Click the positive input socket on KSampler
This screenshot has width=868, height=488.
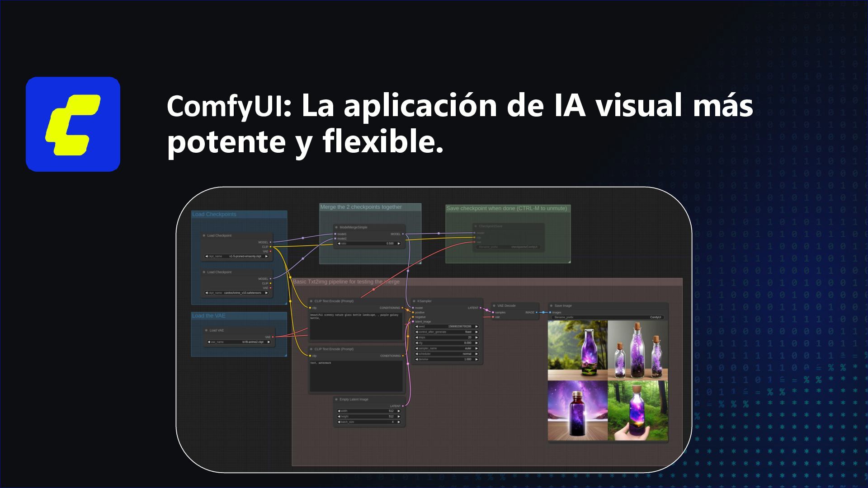pyautogui.click(x=413, y=312)
